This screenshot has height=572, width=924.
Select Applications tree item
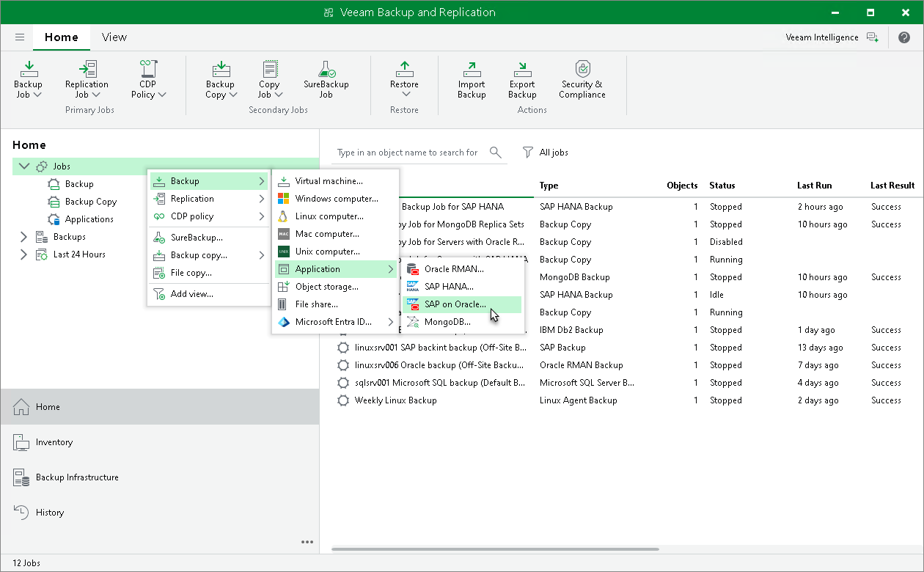81,219
